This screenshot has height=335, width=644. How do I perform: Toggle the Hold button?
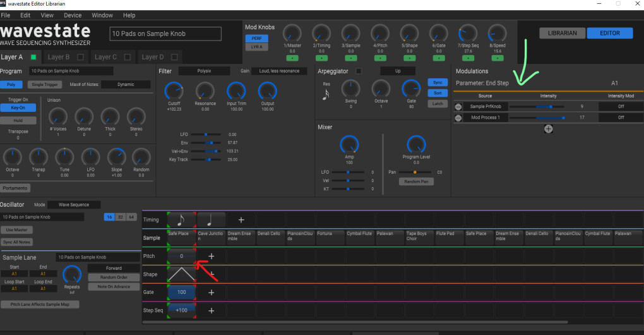[x=18, y=121]
